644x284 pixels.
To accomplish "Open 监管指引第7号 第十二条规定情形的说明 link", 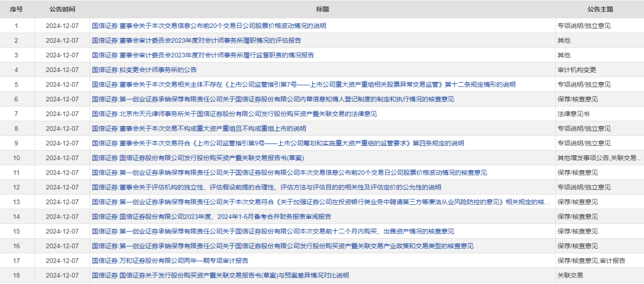I will [304, 85].
